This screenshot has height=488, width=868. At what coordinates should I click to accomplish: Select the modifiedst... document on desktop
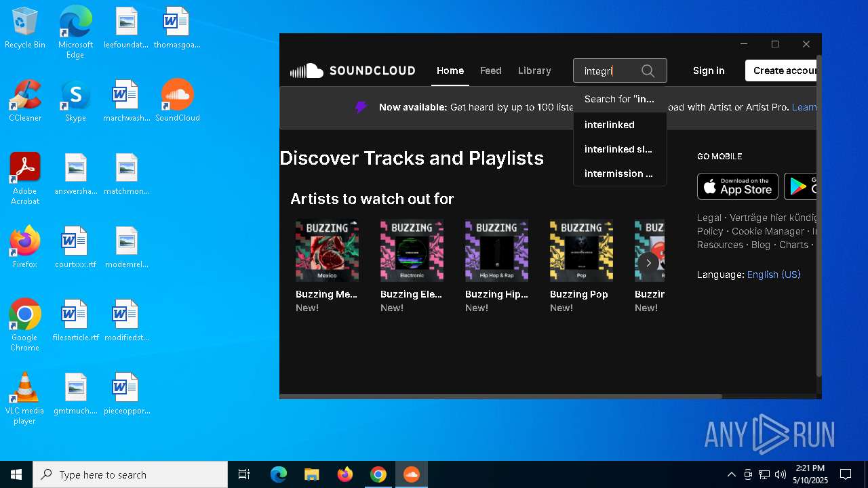pyautogui.click(x=126, y=321)
